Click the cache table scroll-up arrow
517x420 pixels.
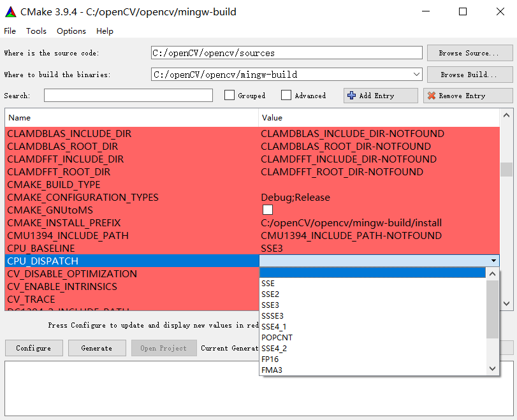[506, 115]
